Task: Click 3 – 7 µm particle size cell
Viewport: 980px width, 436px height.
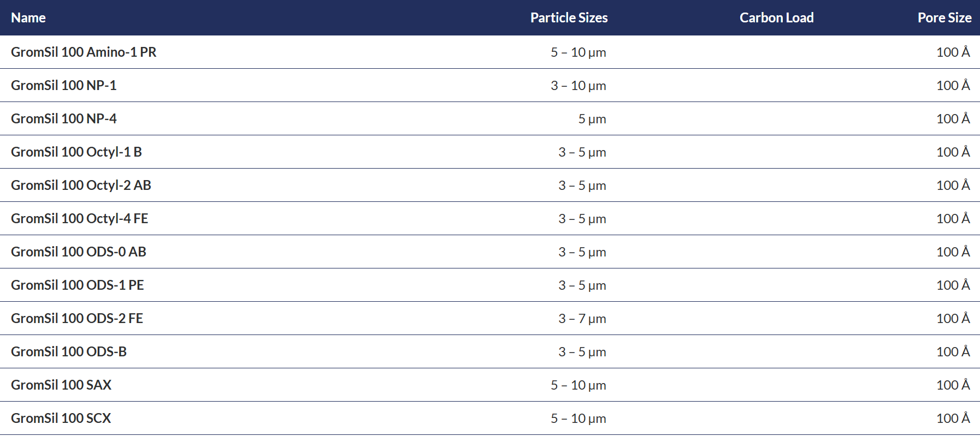Action: click(x=582, y=319)
